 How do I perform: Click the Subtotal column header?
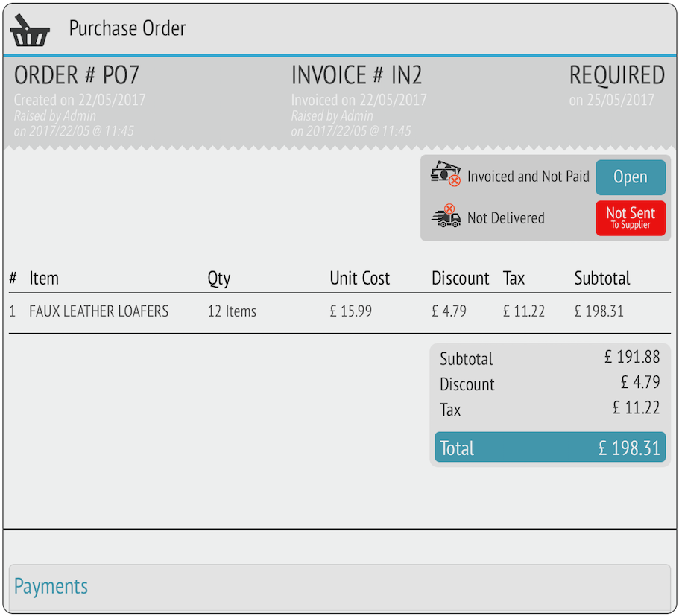601,279
